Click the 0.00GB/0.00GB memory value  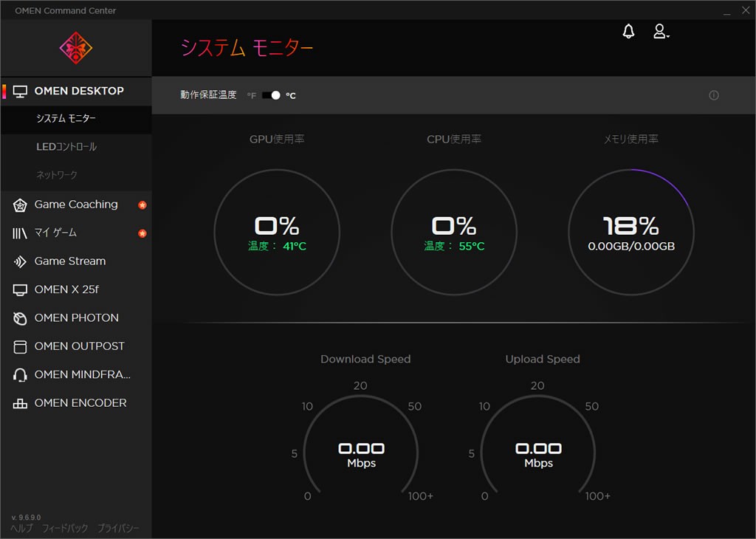coord(631,247)
